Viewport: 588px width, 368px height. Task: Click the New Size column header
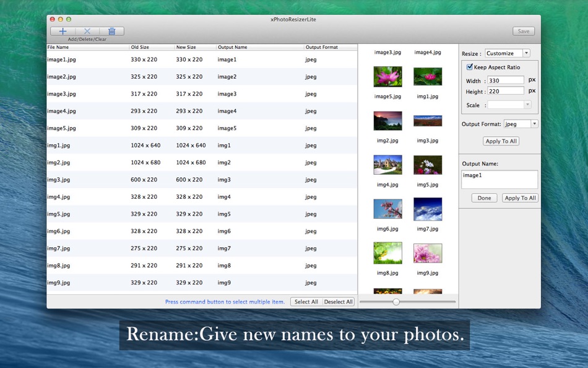click(196, 47)
